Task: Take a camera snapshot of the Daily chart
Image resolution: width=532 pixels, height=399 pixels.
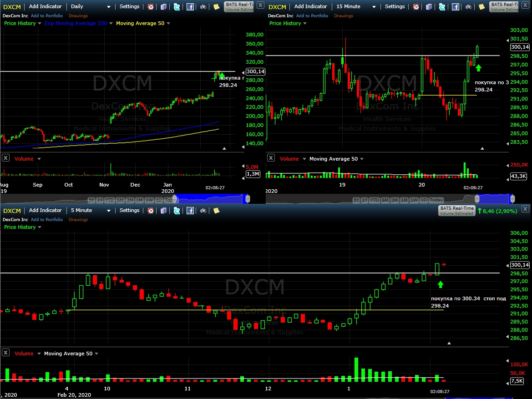Action: coord(203,7)
